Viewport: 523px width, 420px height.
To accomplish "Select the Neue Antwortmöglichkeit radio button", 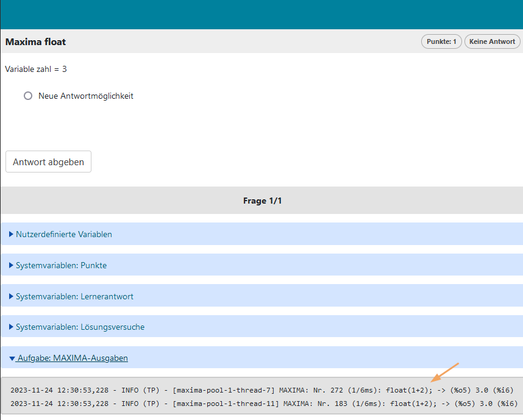I will click(x=28, y=96).
